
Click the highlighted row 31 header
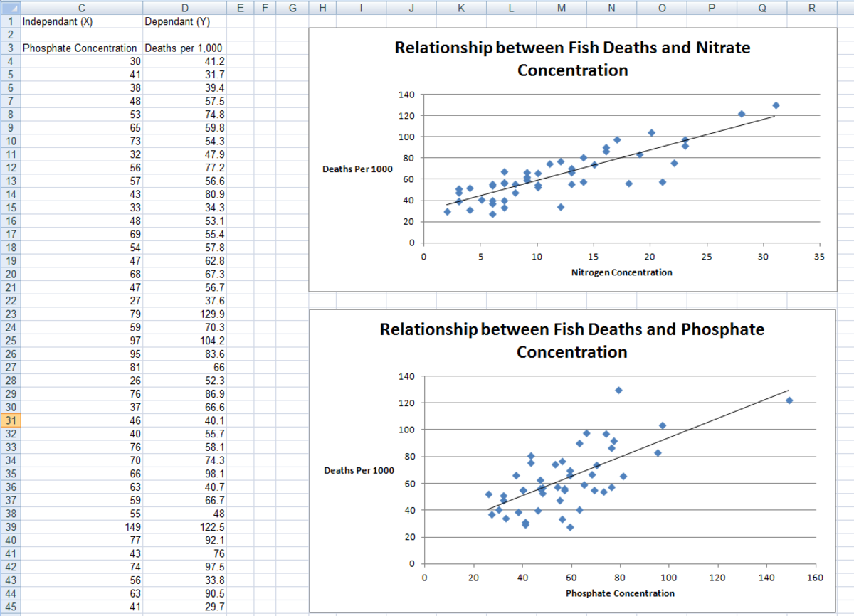[x=10, y=420]
